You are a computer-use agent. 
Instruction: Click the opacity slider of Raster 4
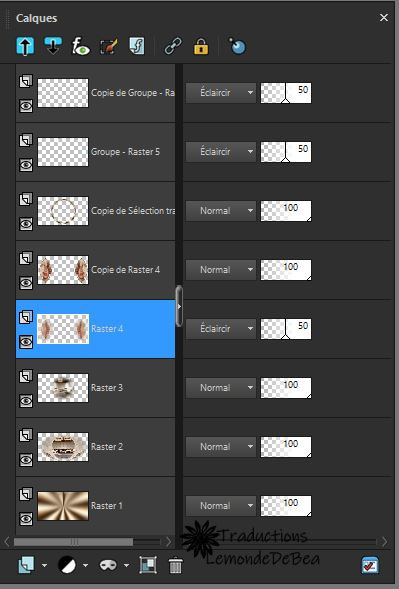[286, 329]
